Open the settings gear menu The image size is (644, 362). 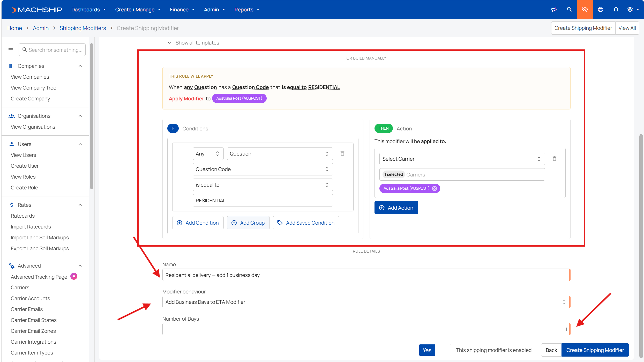click(x=633, y=10)
